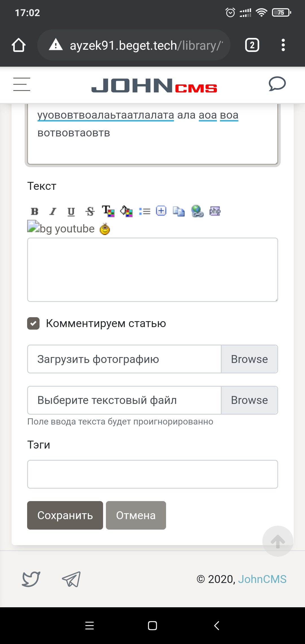
Task: Insert a quote using the pages icon
Action: coord(178,211)
